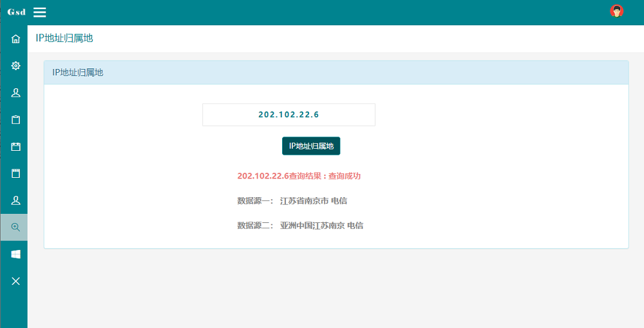Open the two-ring calendar icon in the sidebar
This screenshot has height=328, width=644.
(15, 147)
